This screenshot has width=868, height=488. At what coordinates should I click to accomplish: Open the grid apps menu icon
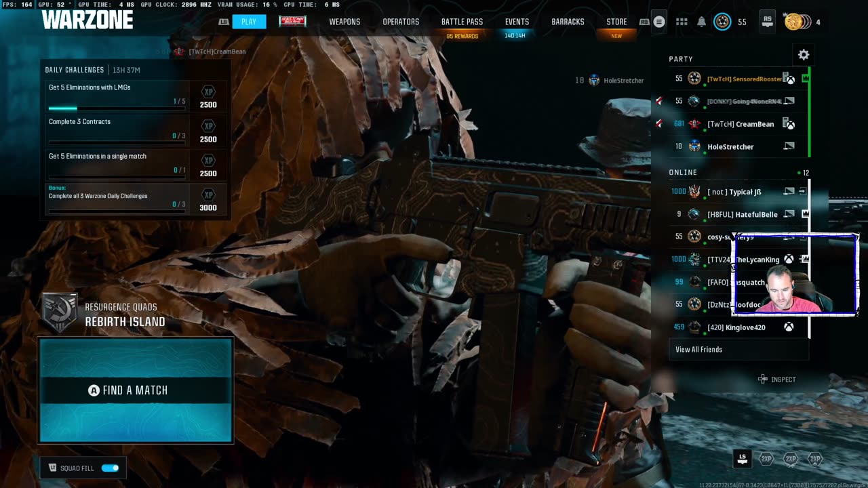[682, 22]
